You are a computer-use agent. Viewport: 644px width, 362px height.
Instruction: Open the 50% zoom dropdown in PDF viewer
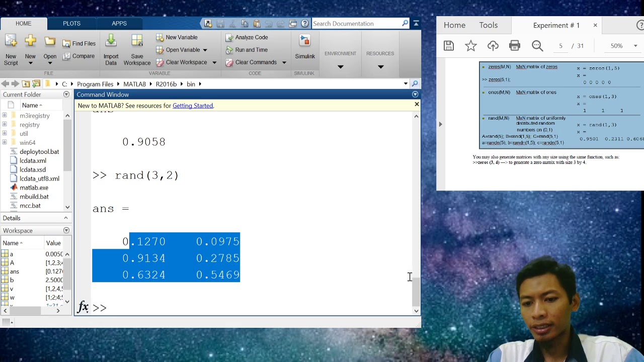coord(635,46)
